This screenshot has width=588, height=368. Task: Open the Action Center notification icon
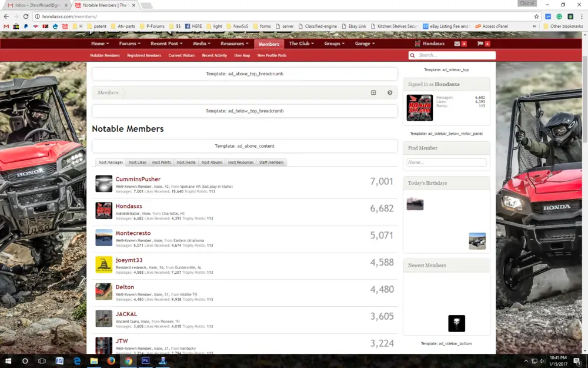click(577, 361)
